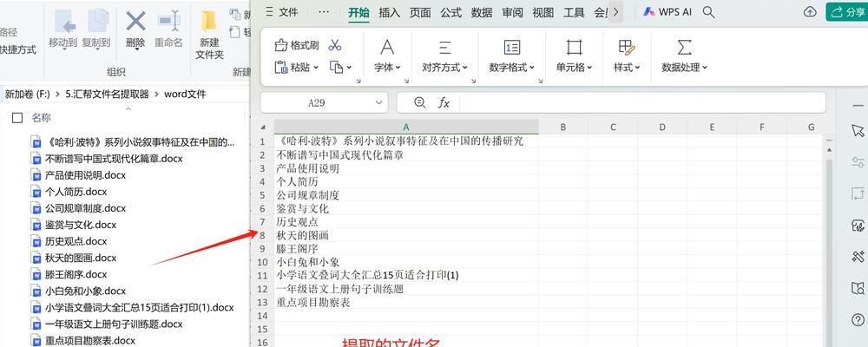Click the handwriting signature icon in right sidebar
Viewport: 868px width, 347px height.
(858, 226)
